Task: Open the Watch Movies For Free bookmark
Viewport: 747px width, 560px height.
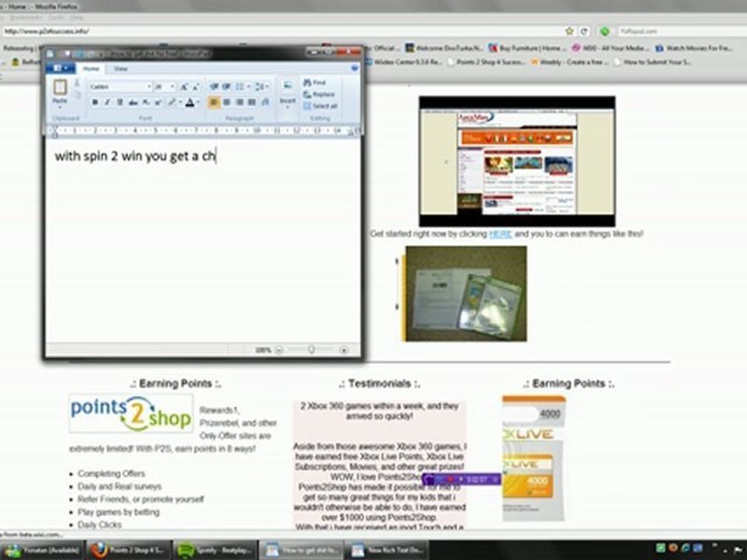Action: [693, 47]
